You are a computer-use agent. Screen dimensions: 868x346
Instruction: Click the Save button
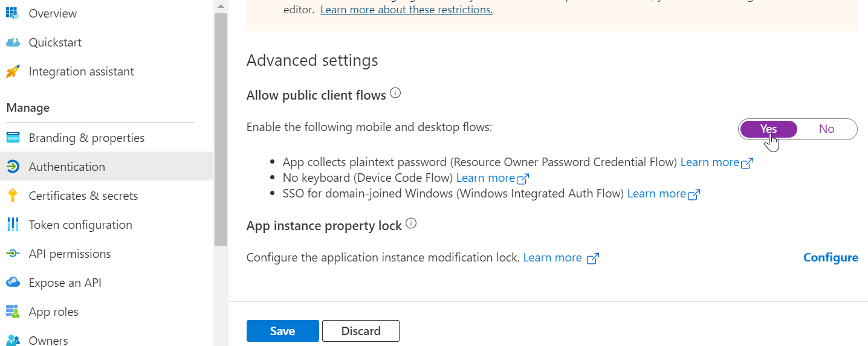pos(282,331)
